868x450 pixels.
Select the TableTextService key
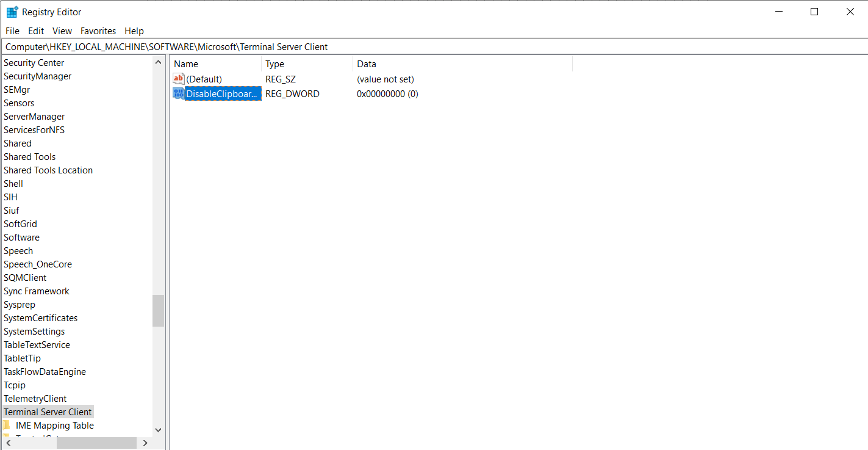click(x=37, y=345)
